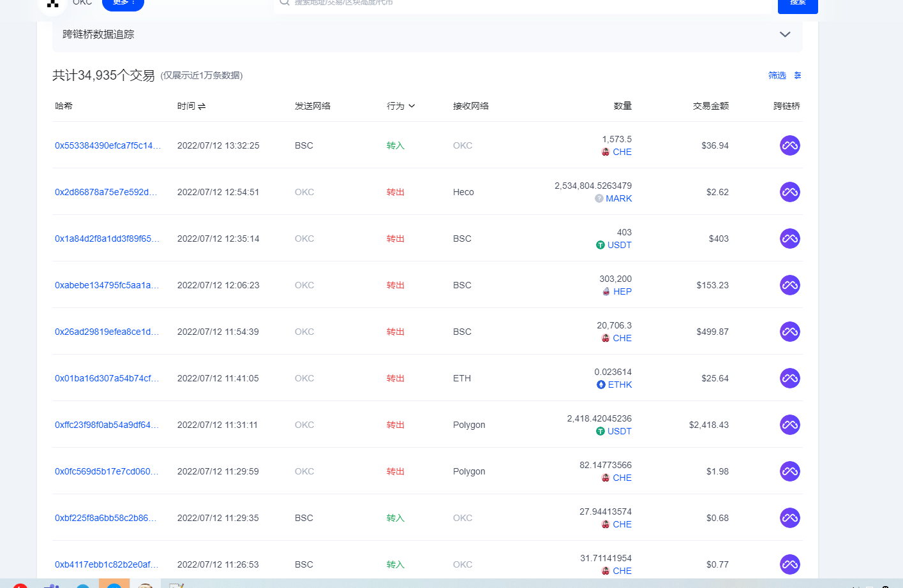
Task: Open transaction hash 0x0fc569d5b17e7cd060…
Action: click(x=107, y=471)
